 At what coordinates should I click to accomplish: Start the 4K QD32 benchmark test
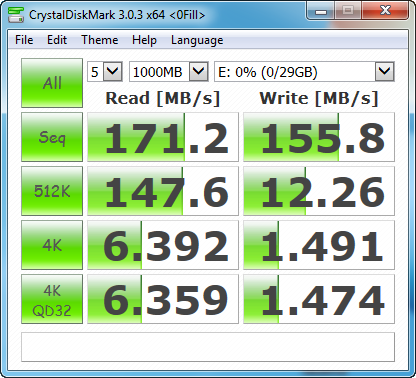tap(52, 299)
